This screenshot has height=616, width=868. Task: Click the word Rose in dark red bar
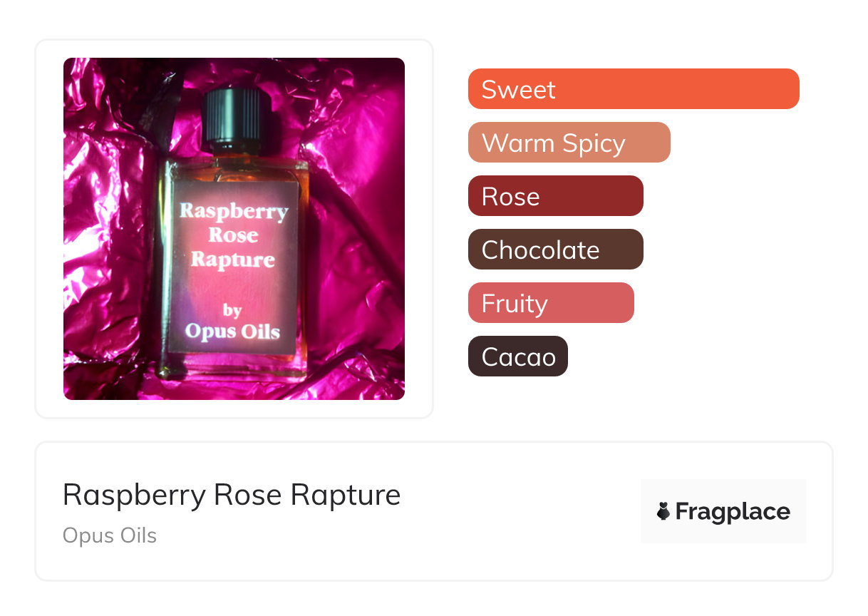[x=511, y=197]
